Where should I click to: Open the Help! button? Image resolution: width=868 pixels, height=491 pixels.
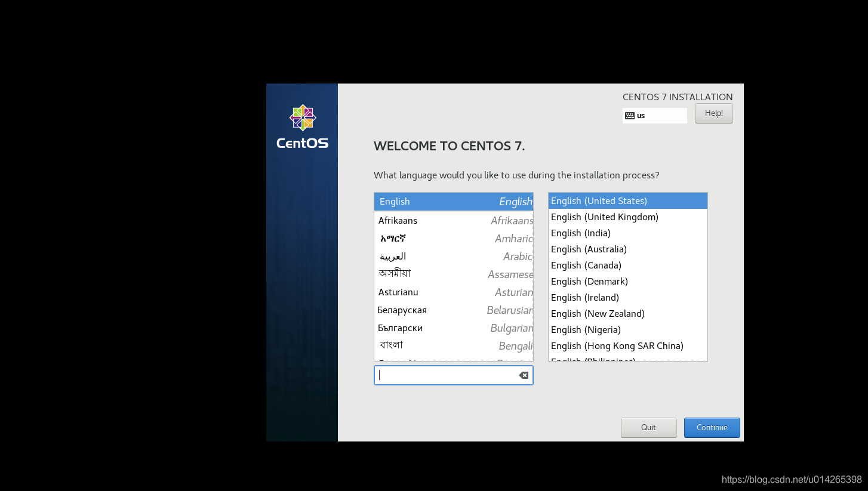click(x=714, y=113)
